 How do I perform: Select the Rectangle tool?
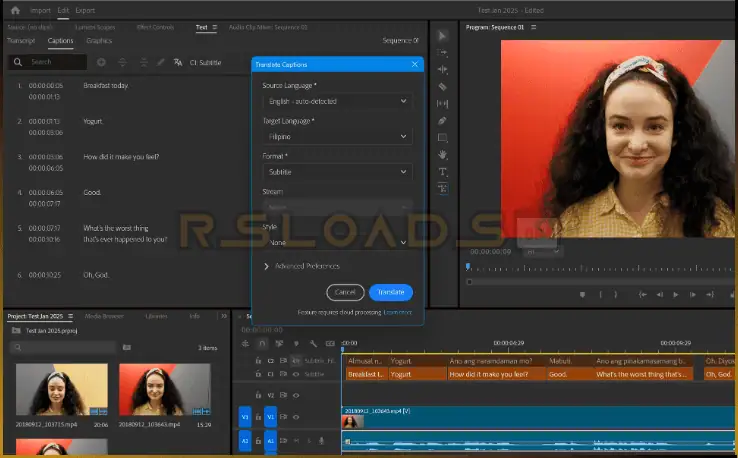(x=442, y=137)
